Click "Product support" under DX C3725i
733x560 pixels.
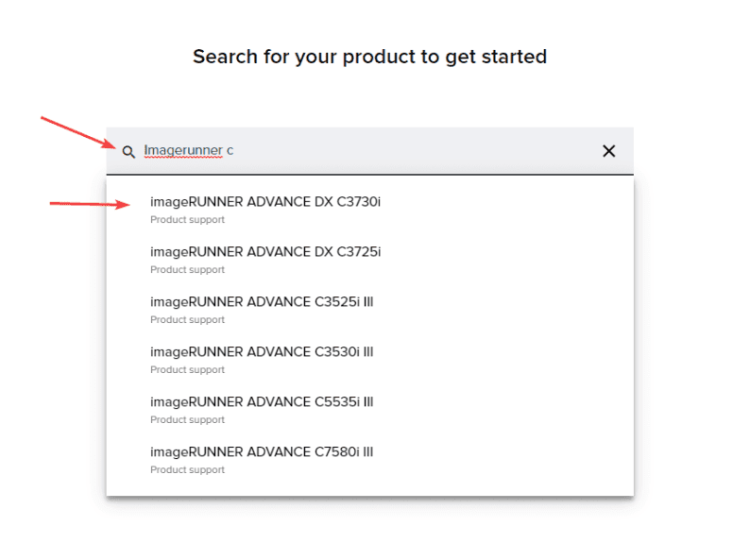click(187, 270)
